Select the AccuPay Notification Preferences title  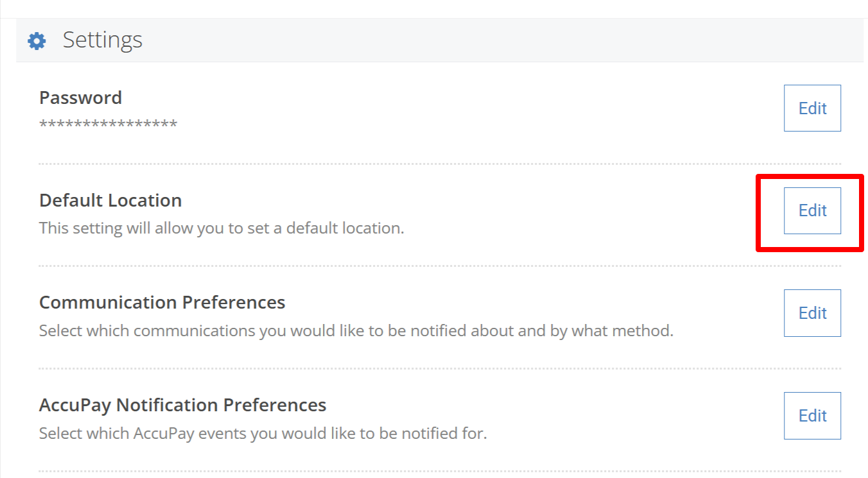(x=183, y=405)
